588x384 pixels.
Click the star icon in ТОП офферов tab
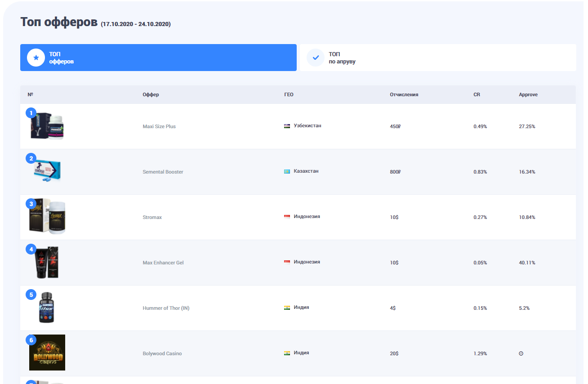(x=36, y=58)
